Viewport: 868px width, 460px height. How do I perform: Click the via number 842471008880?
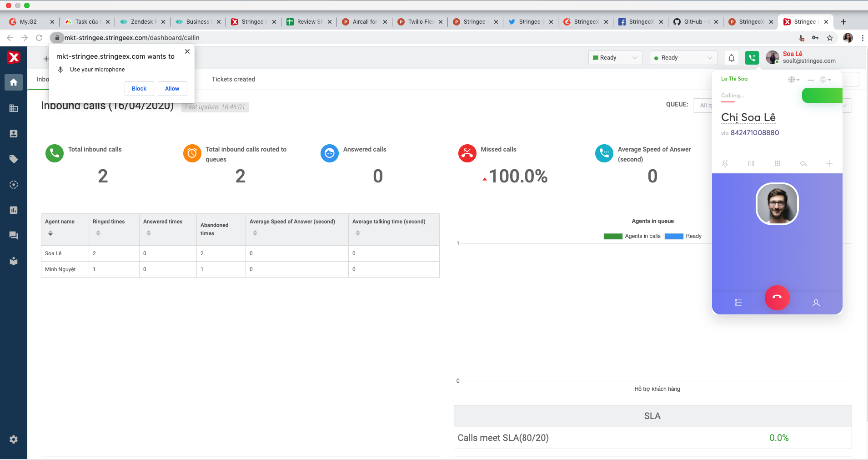click(x=755, y=133)
